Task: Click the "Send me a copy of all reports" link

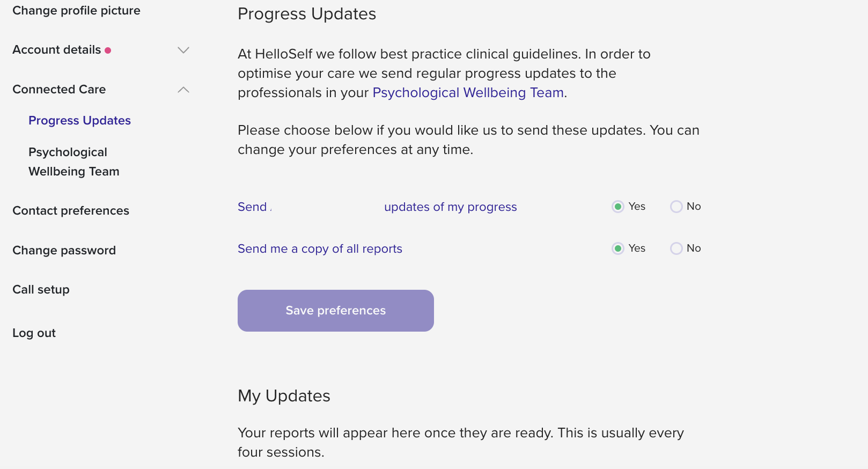Action: [320, 248]
